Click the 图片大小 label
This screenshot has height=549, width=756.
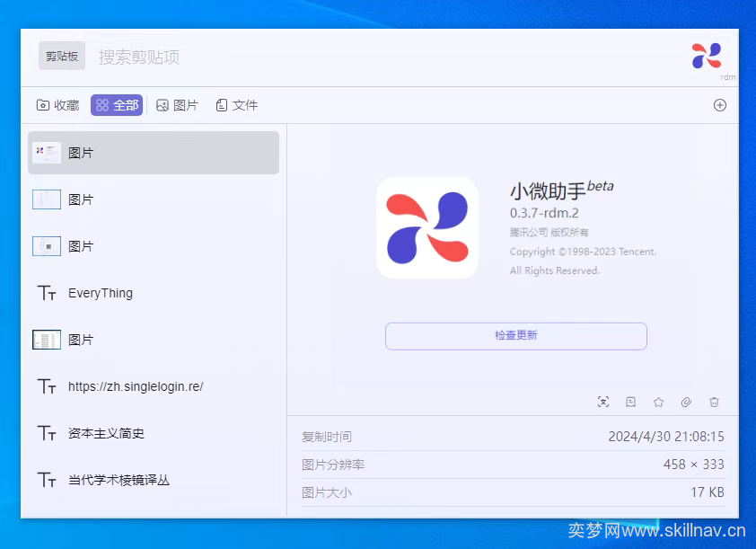[327, 493]
